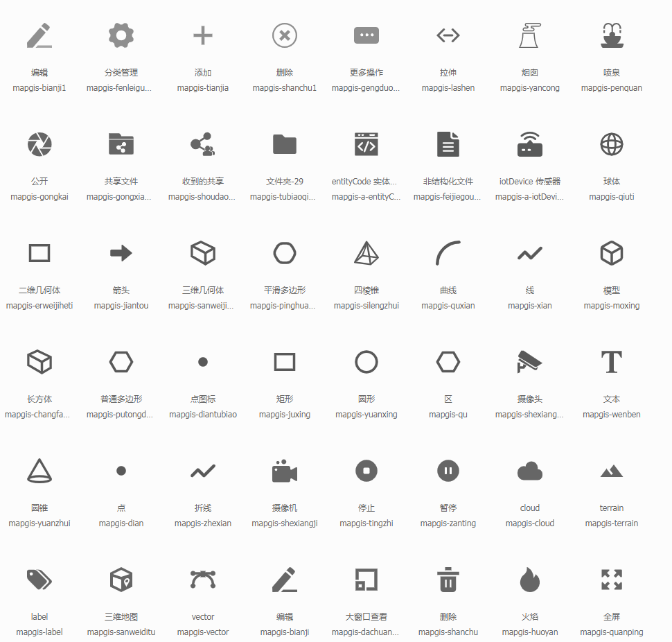Image resolution: width=672 pixels, height=642 pixels.
Task: Click the text label mapgis-yancong
Action: tap(530, 88)
